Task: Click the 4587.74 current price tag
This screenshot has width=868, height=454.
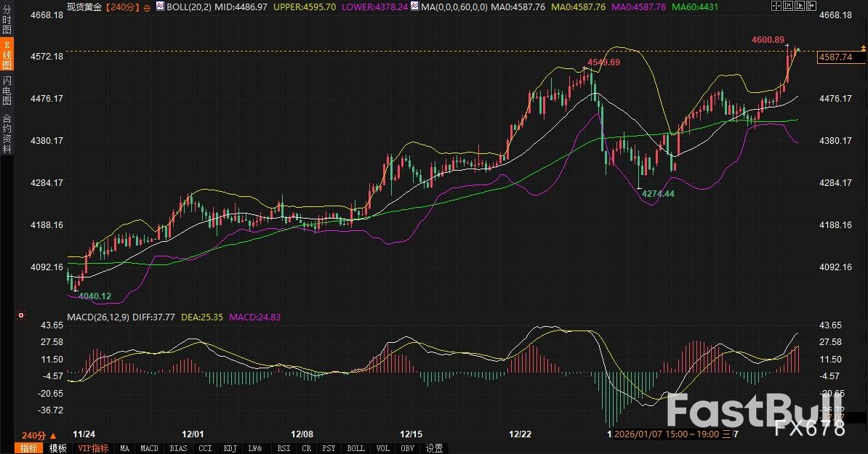Action: point(835,57)
